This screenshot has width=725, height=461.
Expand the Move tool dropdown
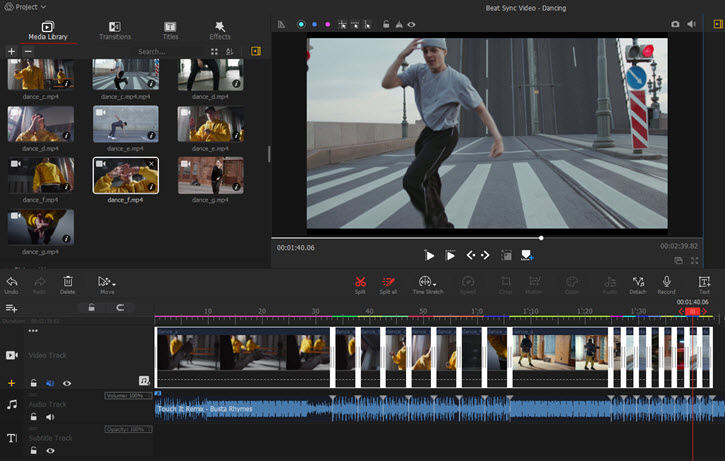coord(115,283)
